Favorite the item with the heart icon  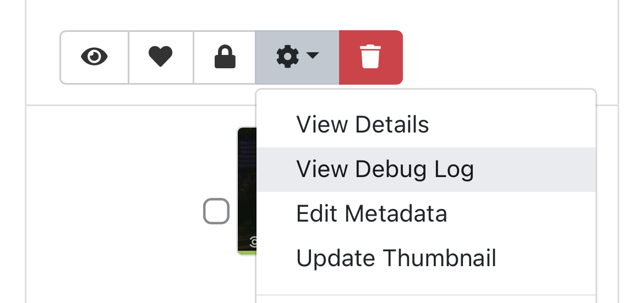tap(161, 57)
